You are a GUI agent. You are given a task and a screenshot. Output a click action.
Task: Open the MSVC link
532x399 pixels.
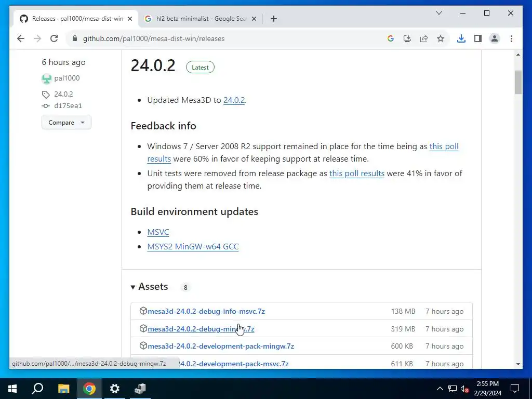coord(158,232)
